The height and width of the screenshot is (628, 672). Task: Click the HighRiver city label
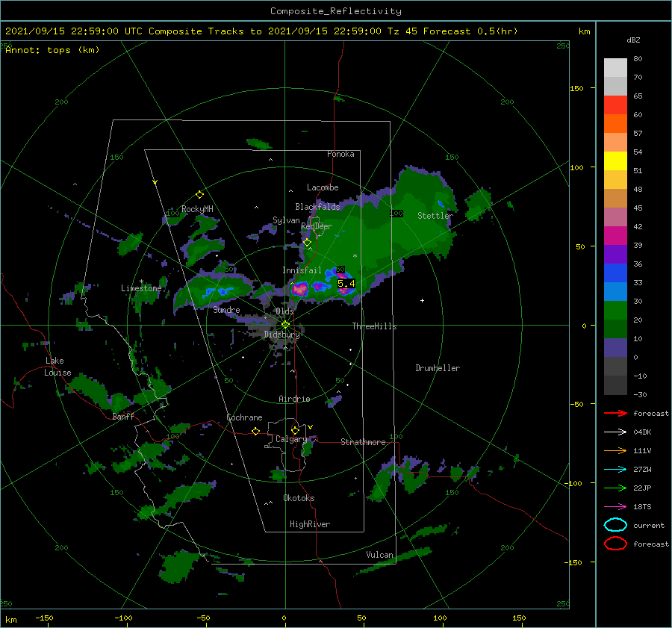[x=310, y=524]
